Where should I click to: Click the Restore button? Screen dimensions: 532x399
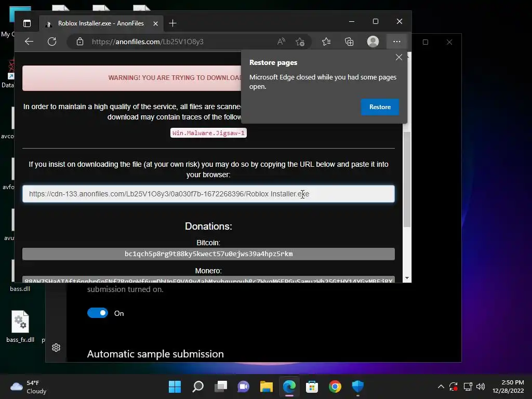point(380,107)
